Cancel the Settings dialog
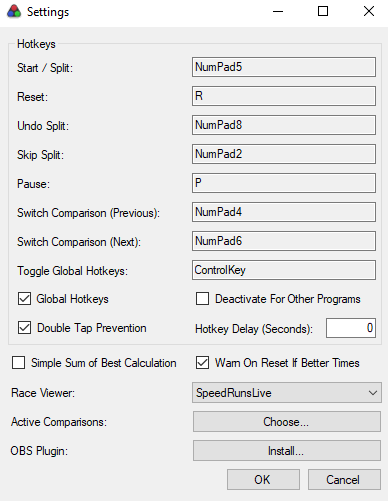388x501 pixels. [344, 480]
